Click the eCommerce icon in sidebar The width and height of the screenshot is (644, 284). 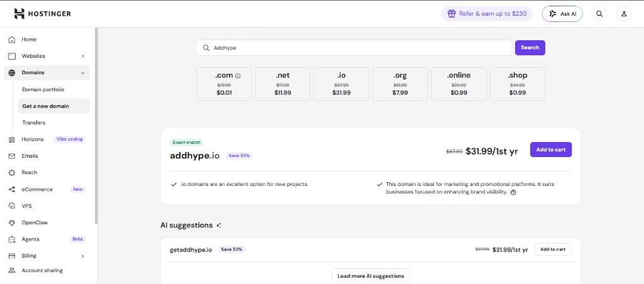pyautogui.click(x=12, y=190)
